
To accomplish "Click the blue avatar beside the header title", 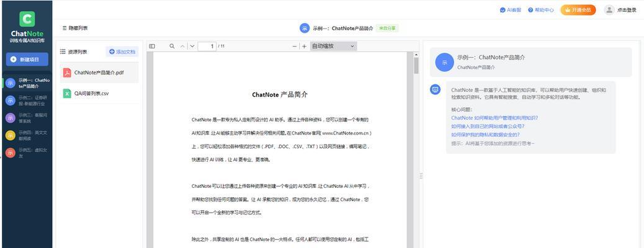I will click(305, 29).
